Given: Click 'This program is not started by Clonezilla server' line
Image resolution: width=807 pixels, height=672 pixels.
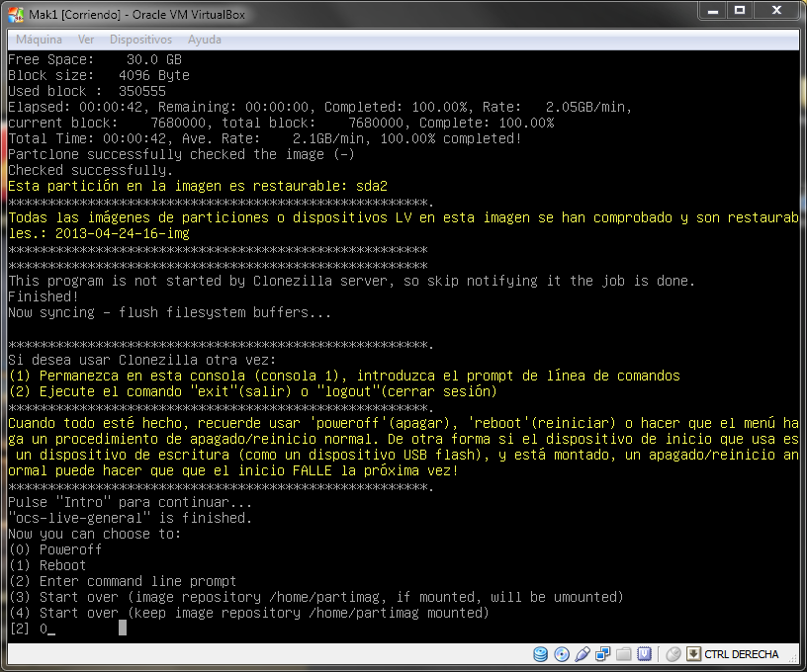Looking at the screenshot, I should click(x=351, y=281).
